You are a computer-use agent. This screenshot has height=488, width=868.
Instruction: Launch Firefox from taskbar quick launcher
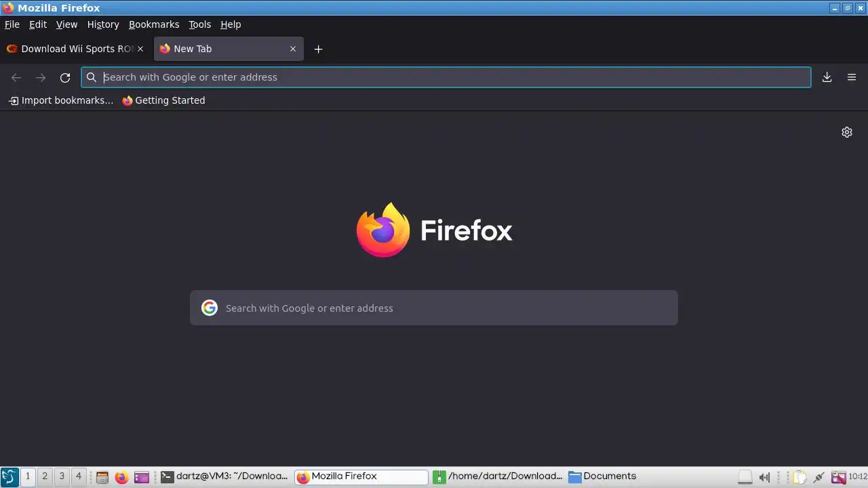pyautogui.click(x=121, y=477)
